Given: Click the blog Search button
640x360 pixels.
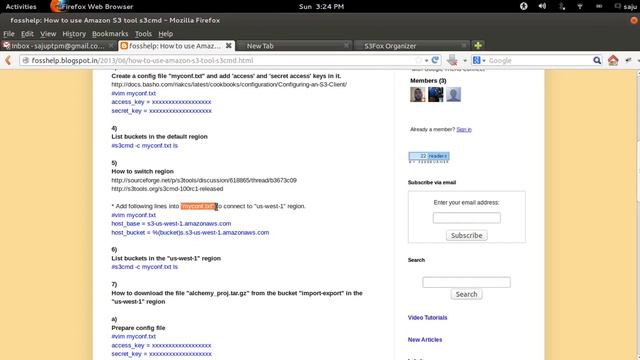Looking at the screenshot, I should [466, 294].
